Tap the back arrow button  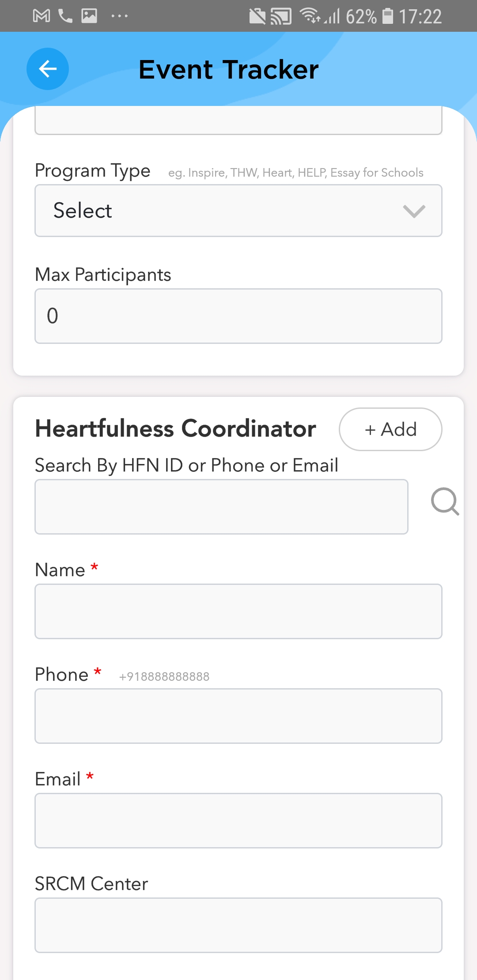tap(48, 69)
